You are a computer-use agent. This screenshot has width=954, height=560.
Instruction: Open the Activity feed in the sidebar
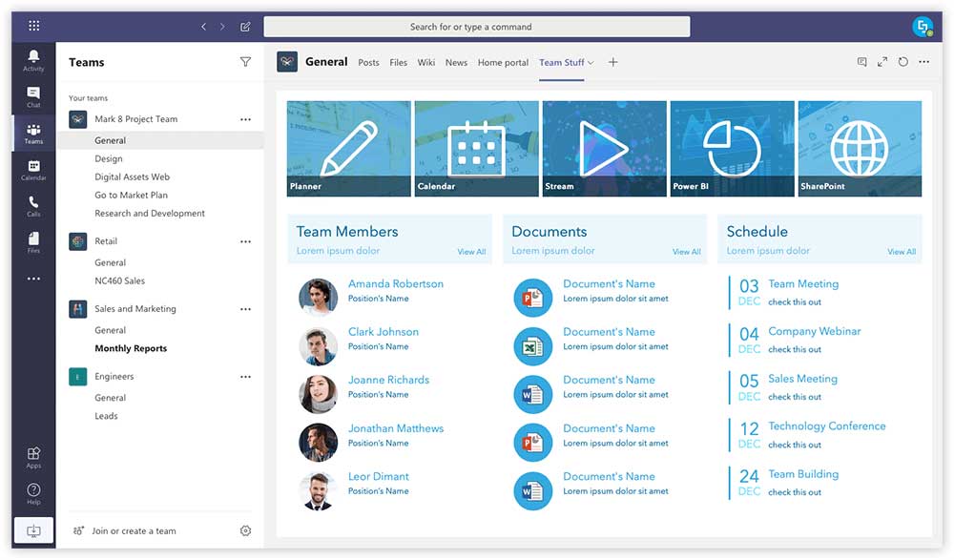(33, 59)
